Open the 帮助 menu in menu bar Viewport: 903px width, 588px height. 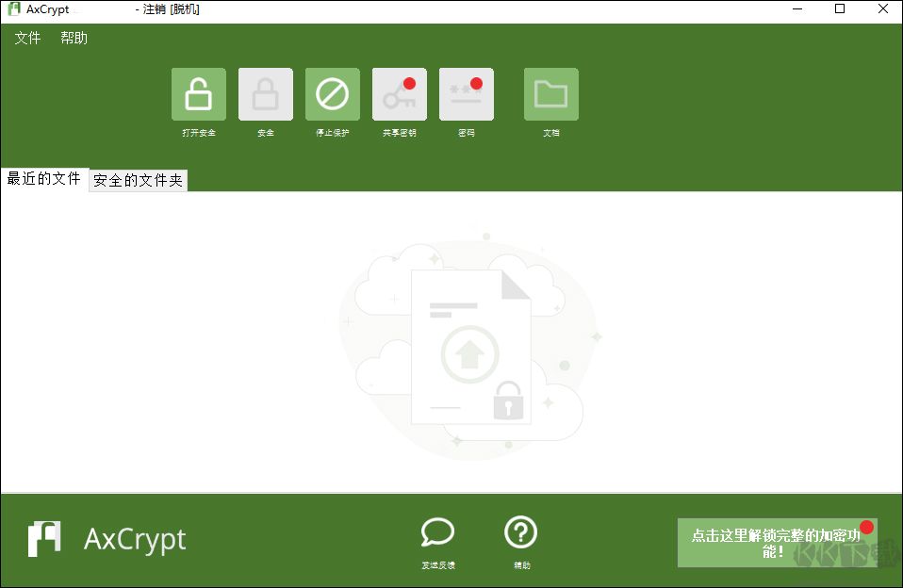(x=74, y=38)
